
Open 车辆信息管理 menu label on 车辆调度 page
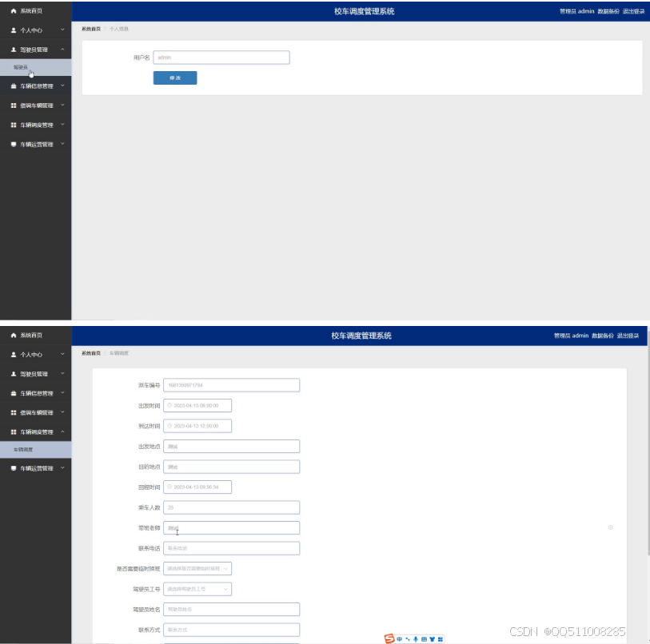[37, 393]
